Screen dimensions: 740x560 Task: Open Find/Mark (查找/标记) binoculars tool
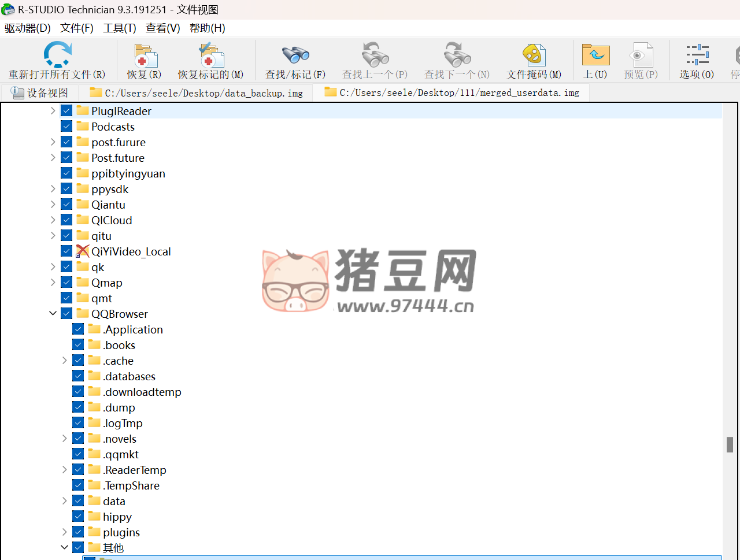pos(295,56)
